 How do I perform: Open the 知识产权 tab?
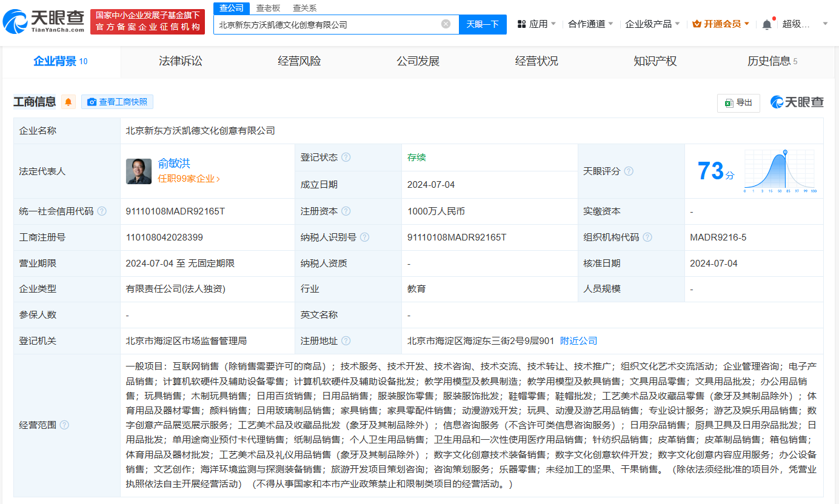click(x=655, y=61)
